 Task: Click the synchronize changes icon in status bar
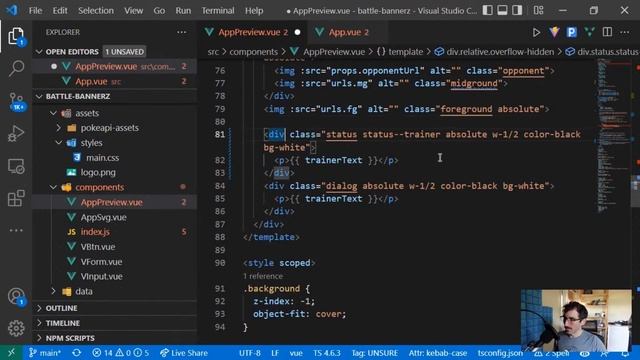(76, 353)
